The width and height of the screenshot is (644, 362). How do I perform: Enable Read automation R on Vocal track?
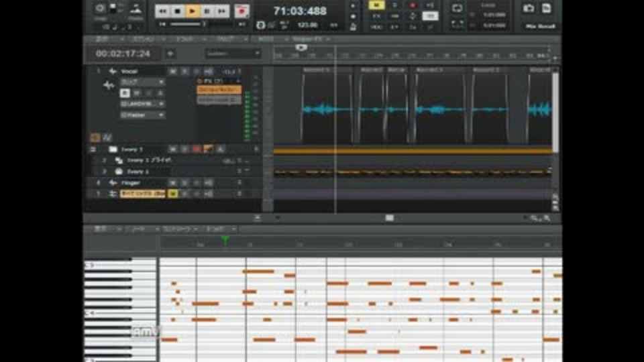(125, 94)
